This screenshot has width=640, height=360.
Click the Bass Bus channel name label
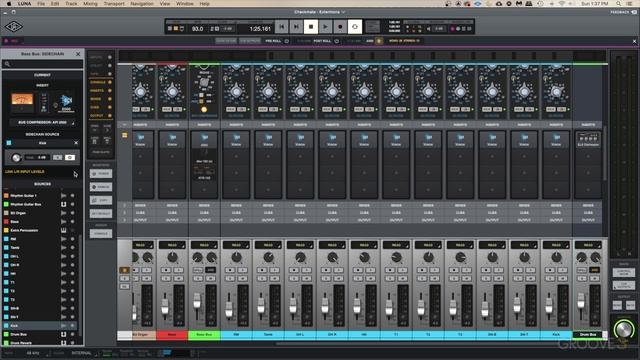click(204, 335)
